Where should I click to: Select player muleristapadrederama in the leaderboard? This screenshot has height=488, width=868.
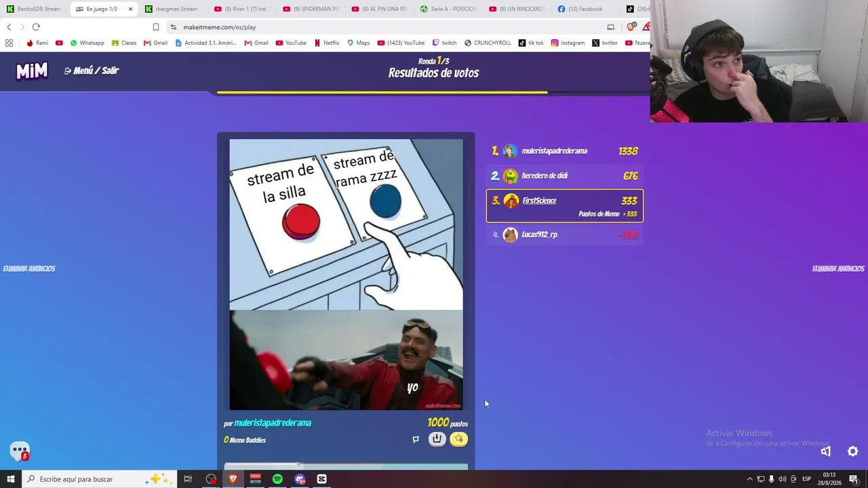[565, 151]
